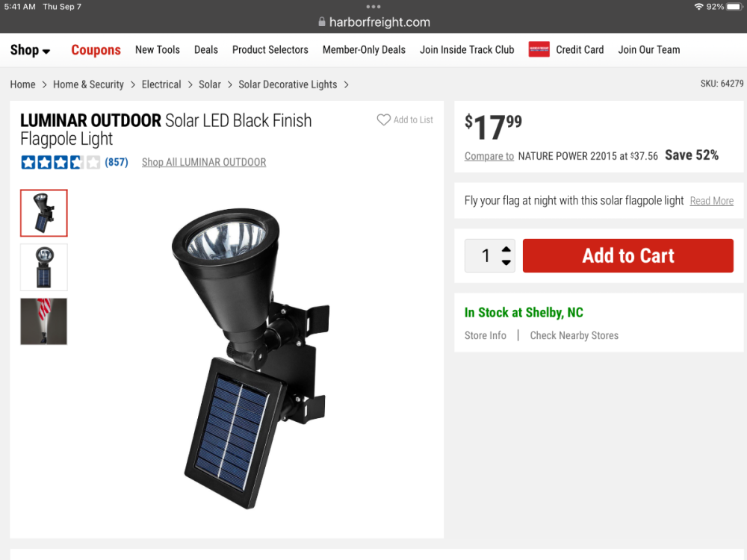The height and width of the screenshot is (560, 747).
Task: Click the quantity input field
Action: pyautogui.click(x=485, y=256)
